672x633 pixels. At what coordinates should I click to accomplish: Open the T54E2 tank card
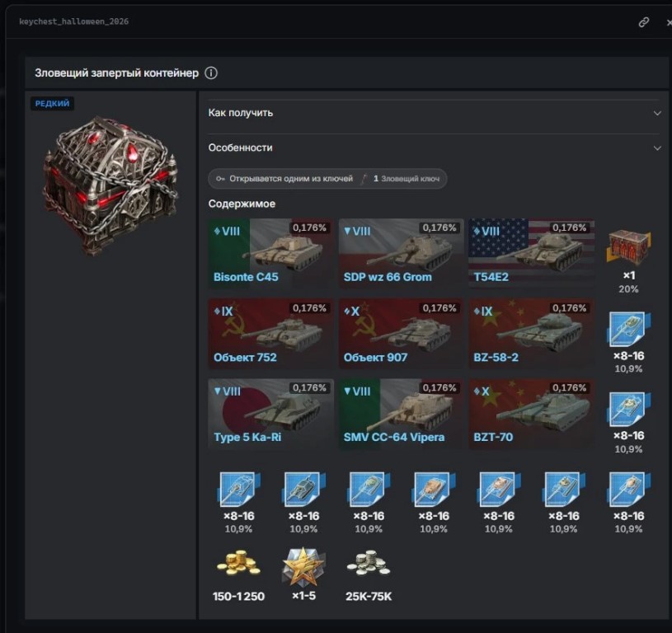pyautogui.click(x=532, y=253)
